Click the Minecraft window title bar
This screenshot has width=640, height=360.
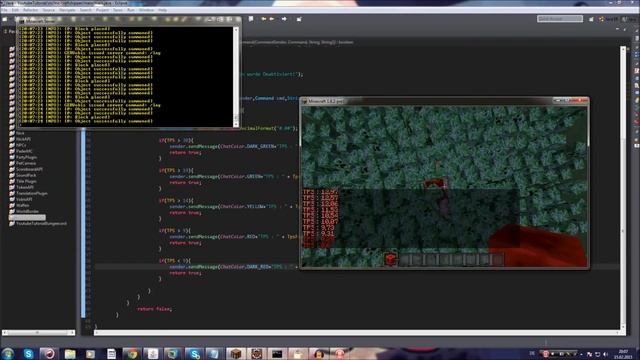click(444, 101)
